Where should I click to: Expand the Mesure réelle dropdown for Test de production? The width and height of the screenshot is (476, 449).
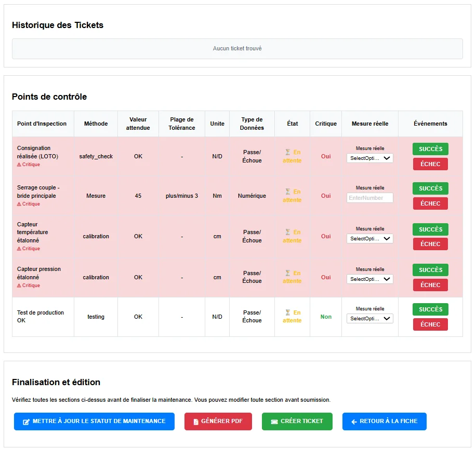[369, 318]
